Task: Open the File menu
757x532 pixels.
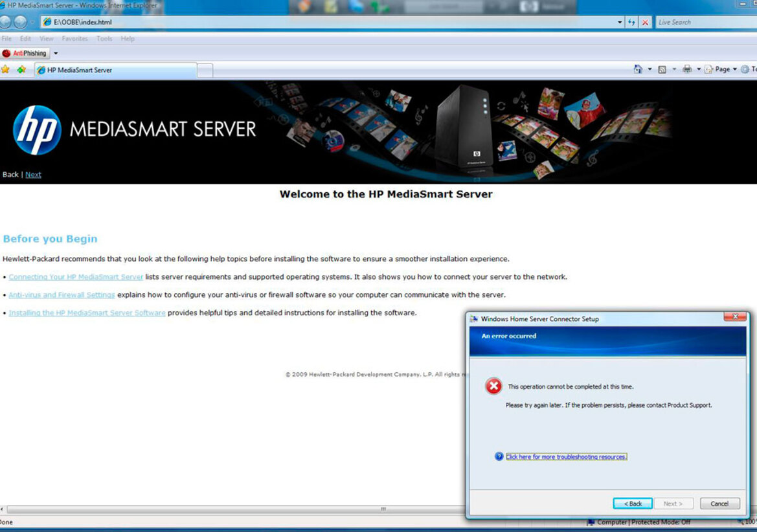Action: (x=6, y=39)
